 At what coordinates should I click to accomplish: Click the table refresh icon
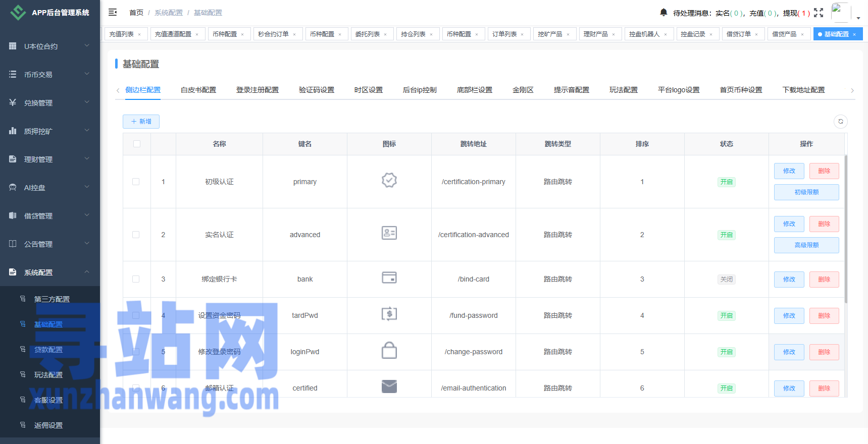coord(841,121)
